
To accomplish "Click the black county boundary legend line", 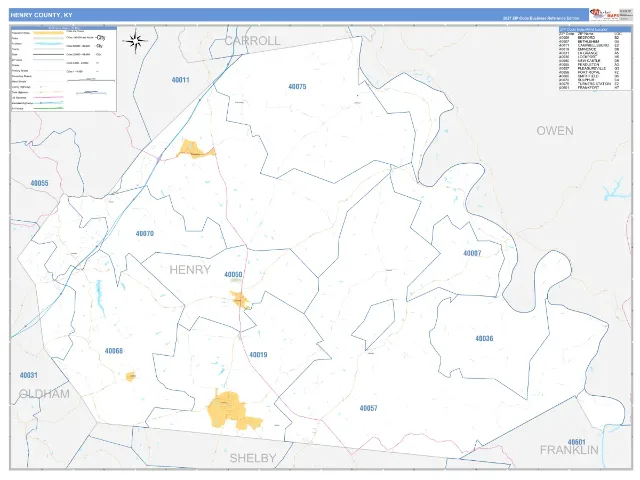I will click(x=49, y=54).
